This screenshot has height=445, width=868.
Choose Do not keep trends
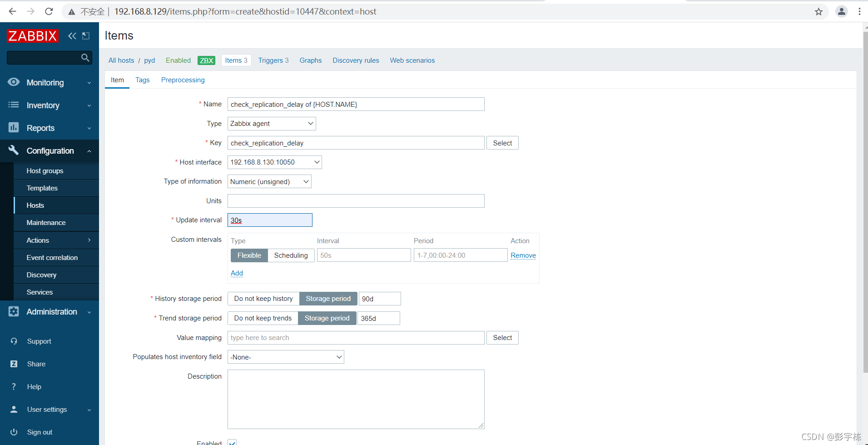click(263, 318)
